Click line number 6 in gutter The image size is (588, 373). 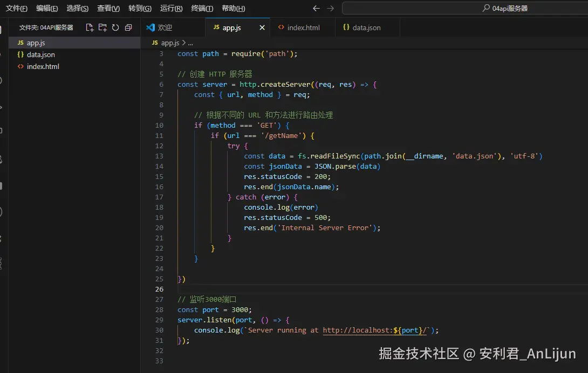[161, 84]
